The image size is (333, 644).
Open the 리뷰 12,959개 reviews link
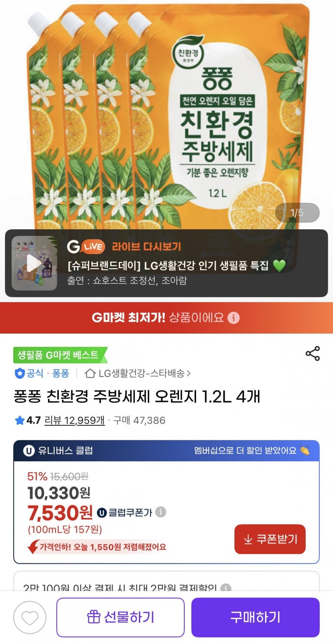pos(74,420)
